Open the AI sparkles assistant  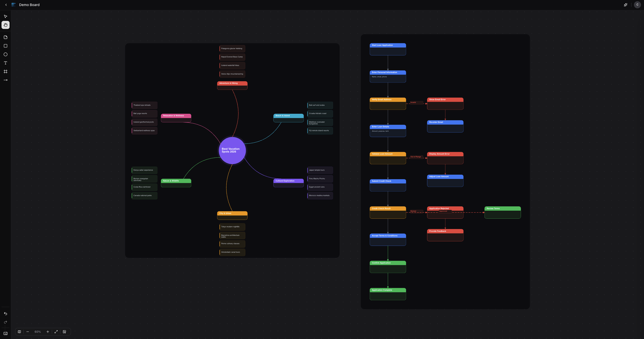pos(626,5)
